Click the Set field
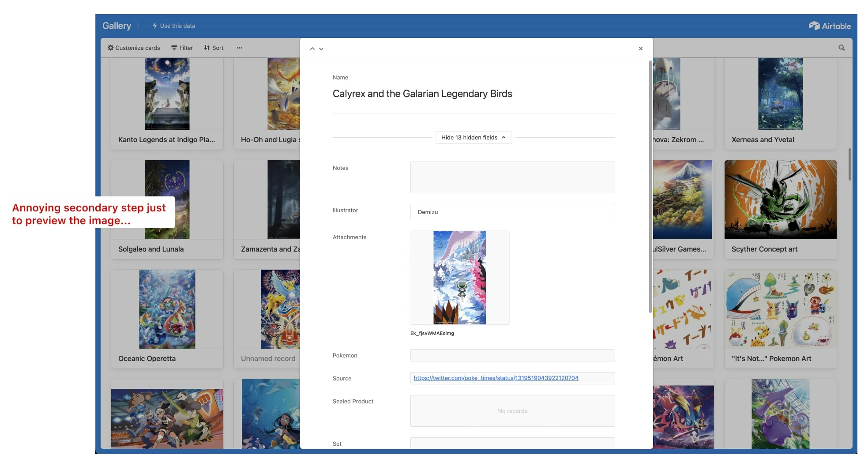The width and height of the screenshot is (868, 474). (512, 443)
